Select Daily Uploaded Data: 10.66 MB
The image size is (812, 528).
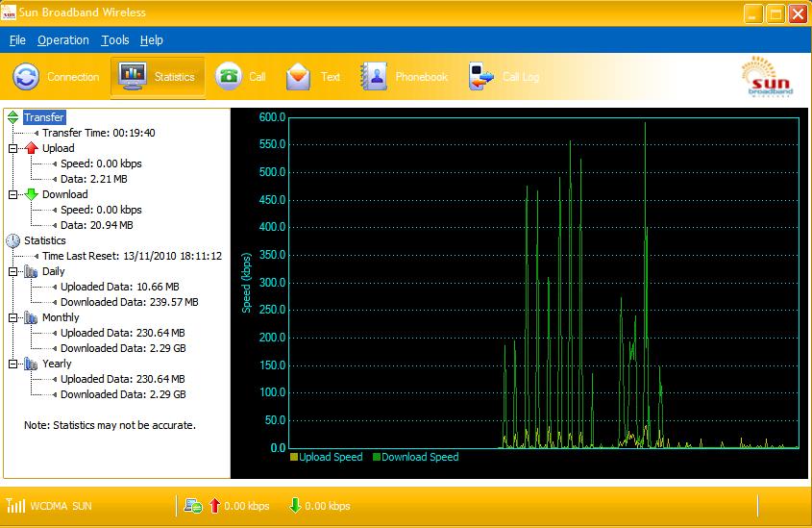click(119, 287)
